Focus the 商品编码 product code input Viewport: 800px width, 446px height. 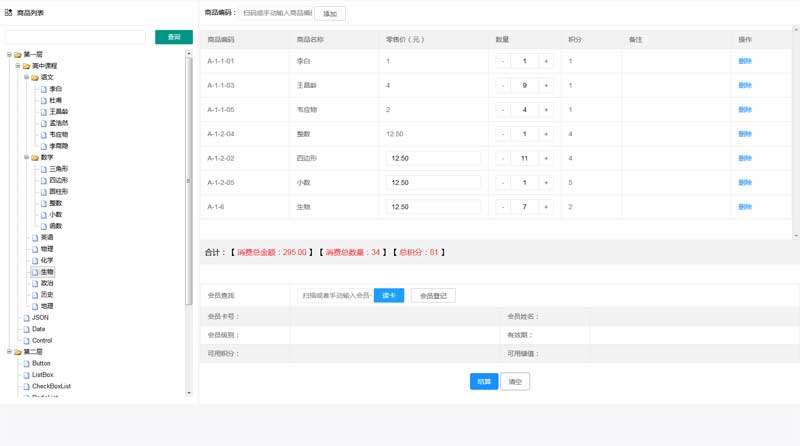coord(277,13)
